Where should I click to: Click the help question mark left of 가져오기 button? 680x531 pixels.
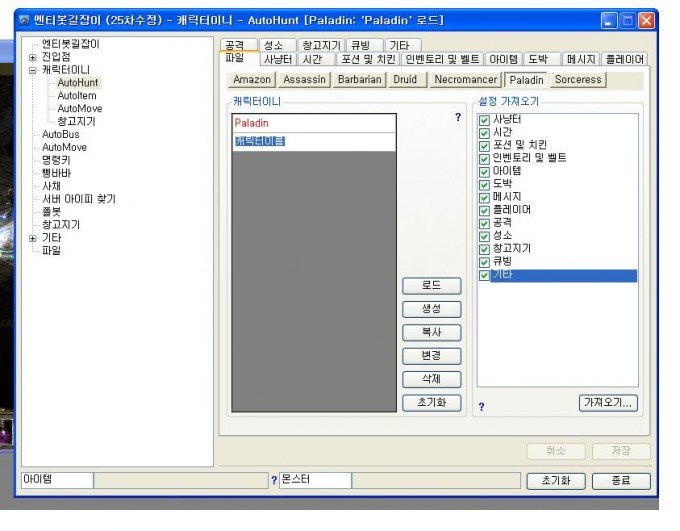tap(481, 407)
